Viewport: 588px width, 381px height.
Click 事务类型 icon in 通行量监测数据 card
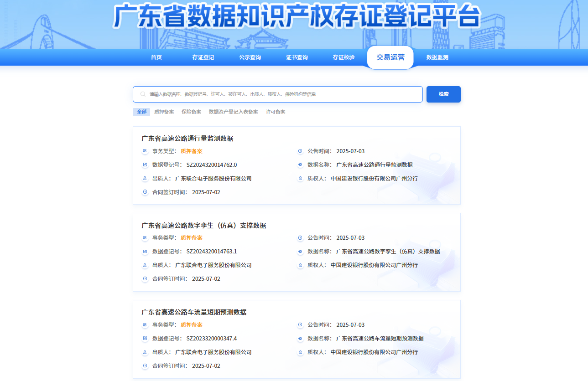[x=145, y=151]
